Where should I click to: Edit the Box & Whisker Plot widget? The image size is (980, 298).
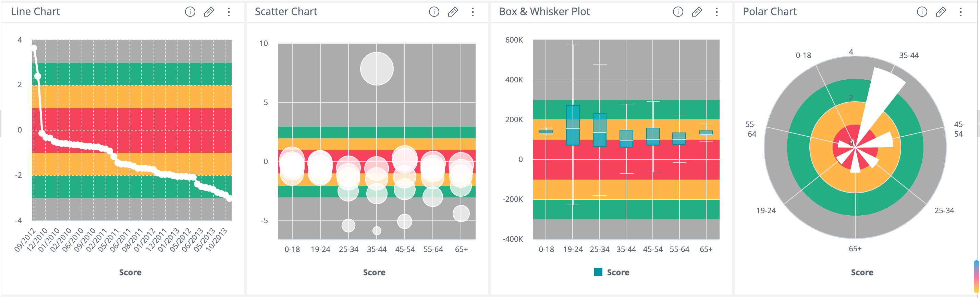point(697,12)
